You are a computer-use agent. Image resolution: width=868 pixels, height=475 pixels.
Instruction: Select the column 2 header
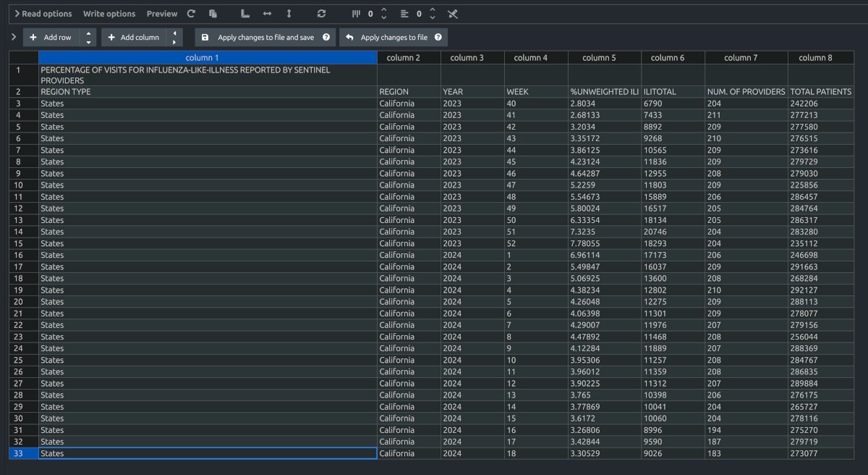(x=409, y=57)
